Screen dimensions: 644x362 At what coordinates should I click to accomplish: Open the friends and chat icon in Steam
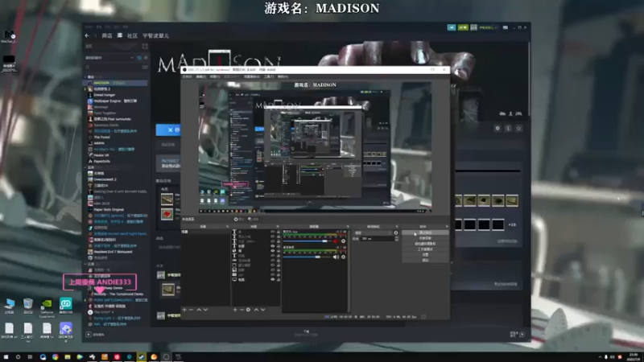click(522, 335)
